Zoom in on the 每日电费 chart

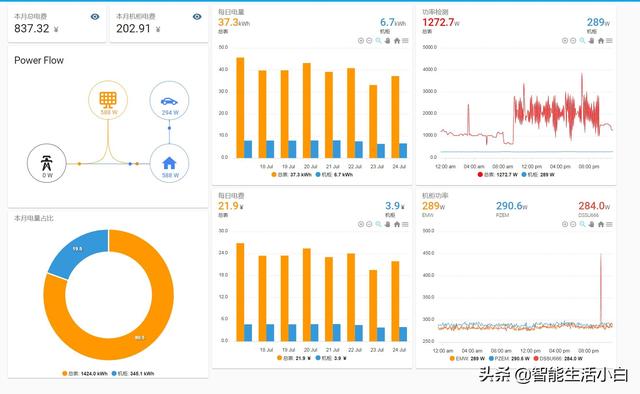(x=361, y=224)
